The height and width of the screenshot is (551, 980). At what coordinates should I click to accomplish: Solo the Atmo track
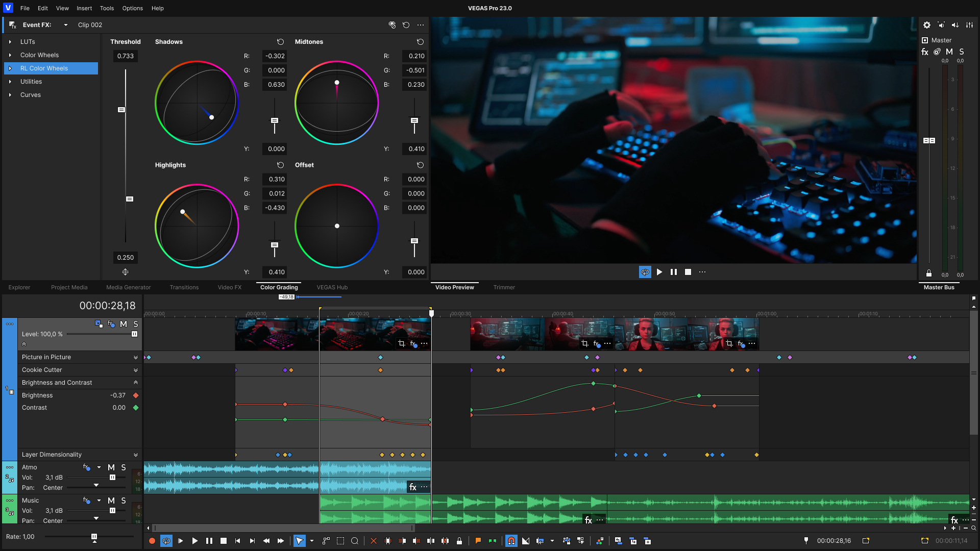123,467
